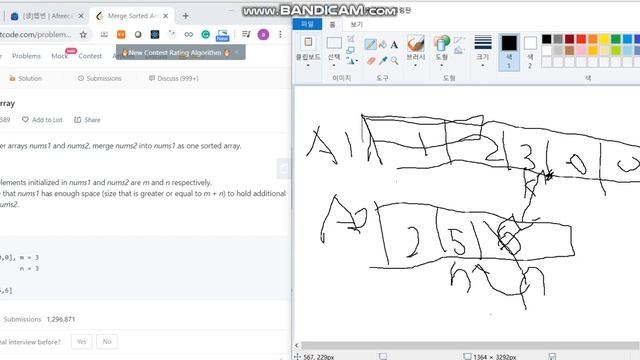Click the Brushes (브러시) icon in Paint
This screenshot has width=640, height=360.
click(416, 43)
